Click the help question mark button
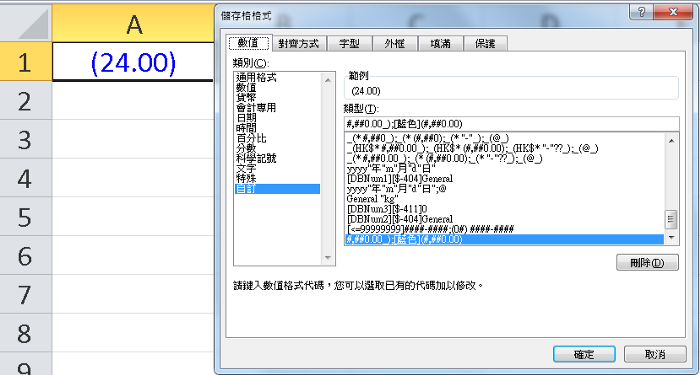Viewport: 700px width, 375px height. (x=642, y=12)
